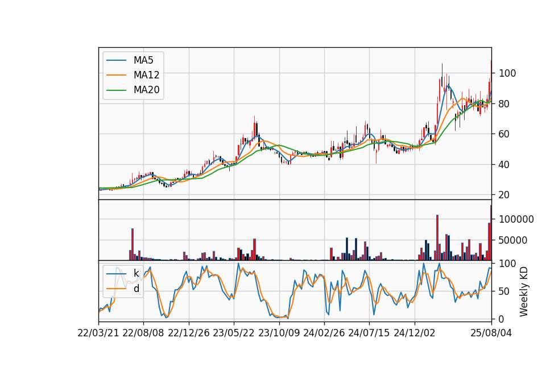
Task: Click the 24/07/15 date tick label
Action: tap(369, 333)
